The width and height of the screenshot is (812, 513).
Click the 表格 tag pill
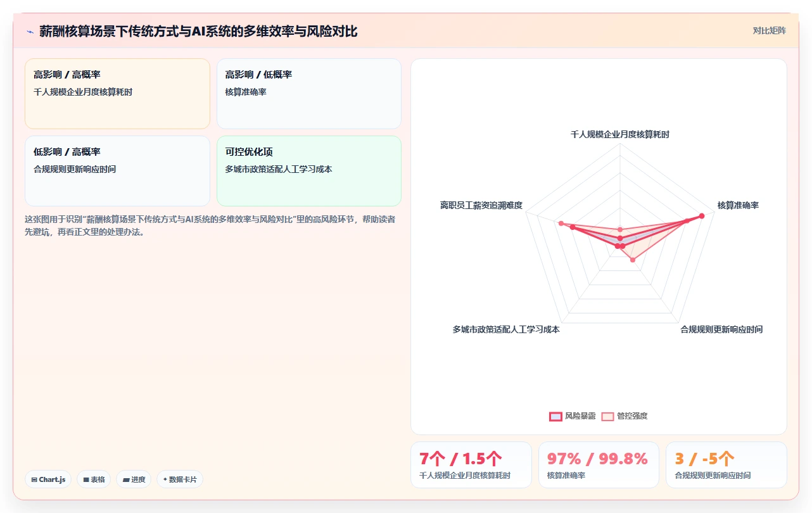(x=94, y=479)
